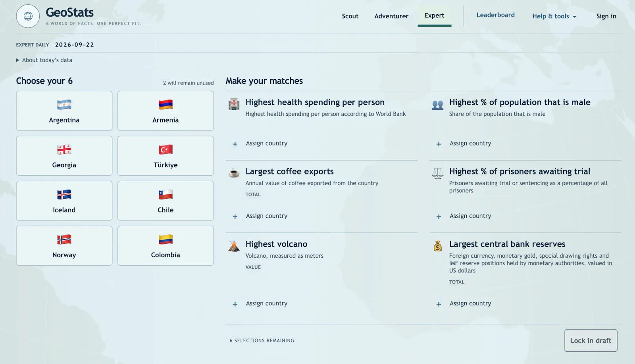
Task: Click plus icon under population that is male
Action: tap(439, 144)
